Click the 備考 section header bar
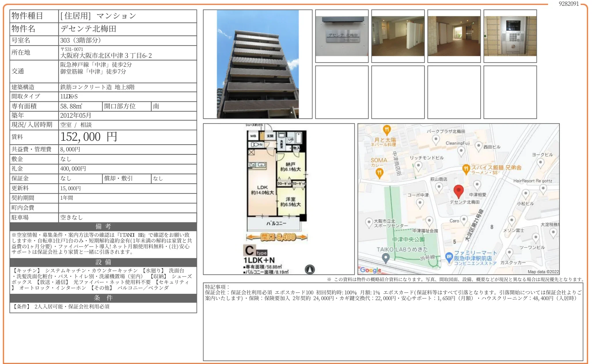The image size is (592, 364). [x=103, y=226]
